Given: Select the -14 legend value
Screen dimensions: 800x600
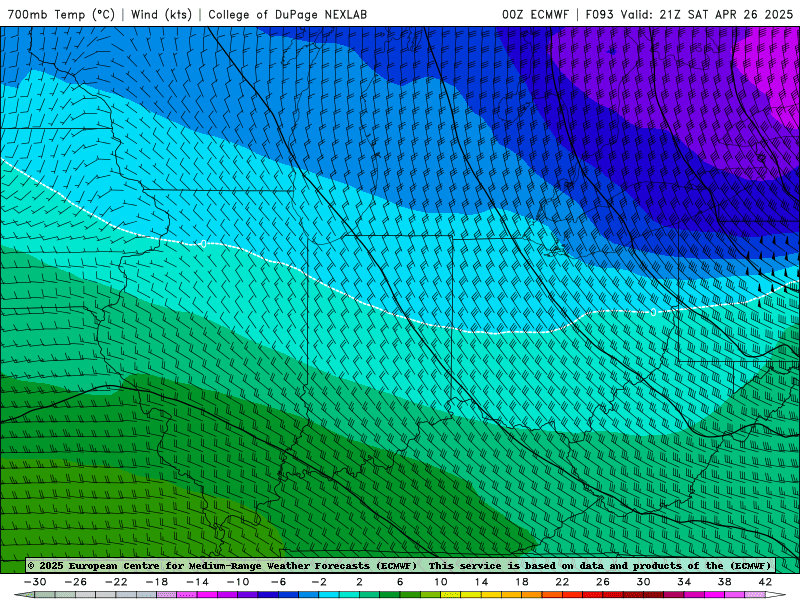Looking at the screenshot, I should tap(197, 582).
